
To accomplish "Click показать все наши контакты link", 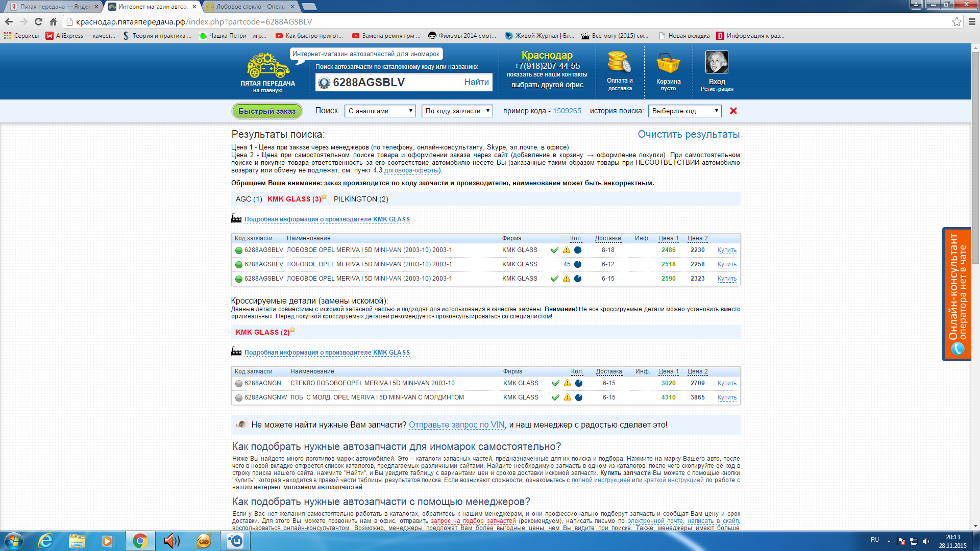I will pos(547,74).
